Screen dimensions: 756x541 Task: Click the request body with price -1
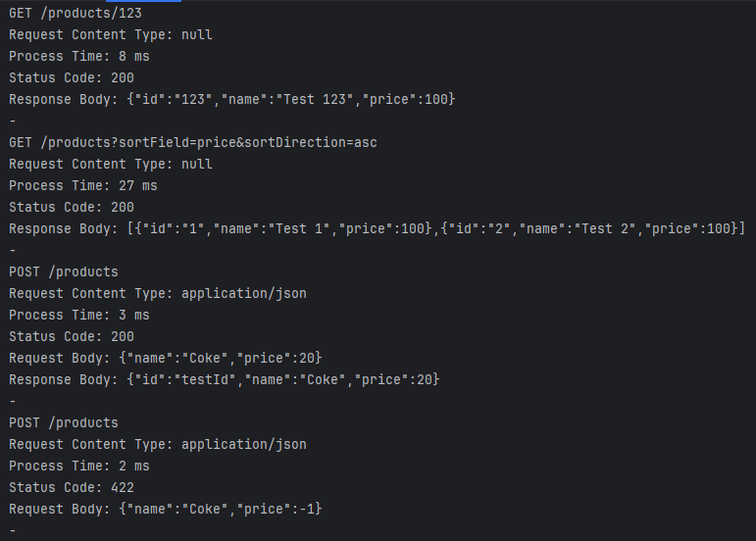[x=166, y=510]
